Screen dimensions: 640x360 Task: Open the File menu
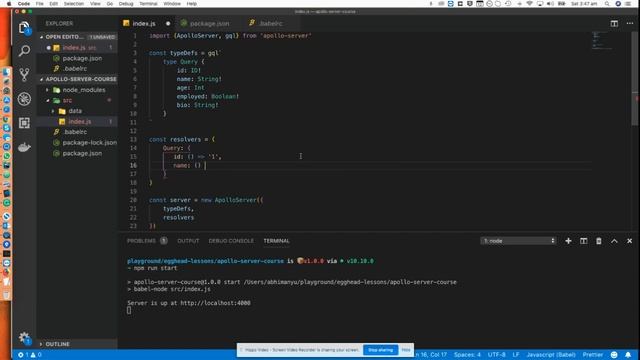tap(40, 4)
